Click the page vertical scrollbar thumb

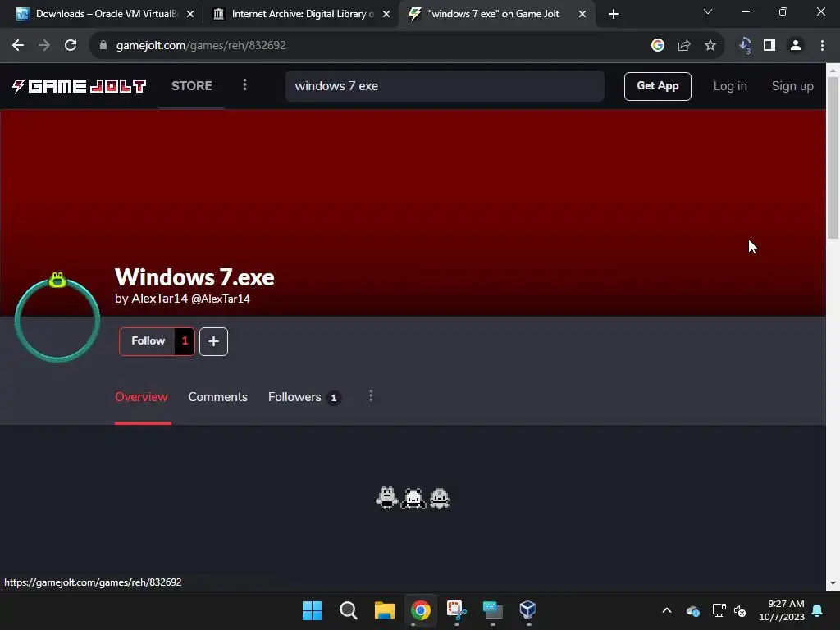833,157
